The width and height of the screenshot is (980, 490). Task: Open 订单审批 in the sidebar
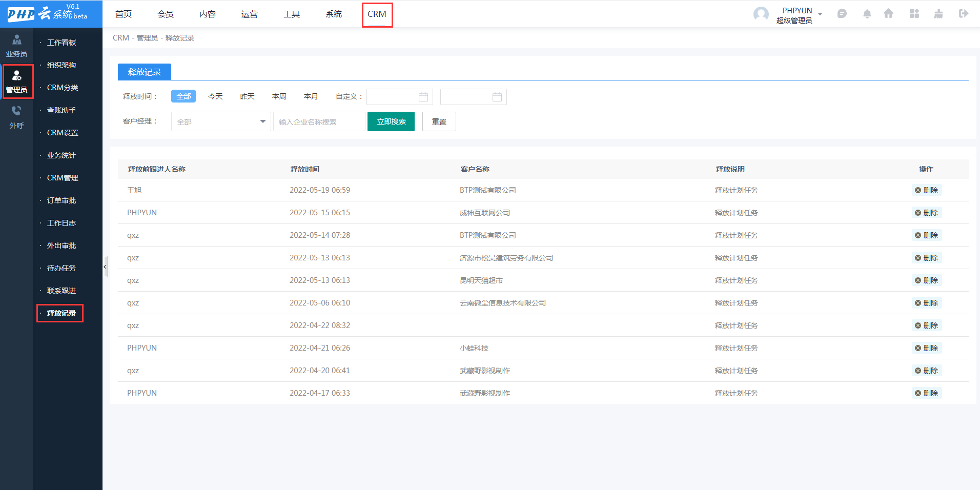pyautogui.click(x=62, y=200)
